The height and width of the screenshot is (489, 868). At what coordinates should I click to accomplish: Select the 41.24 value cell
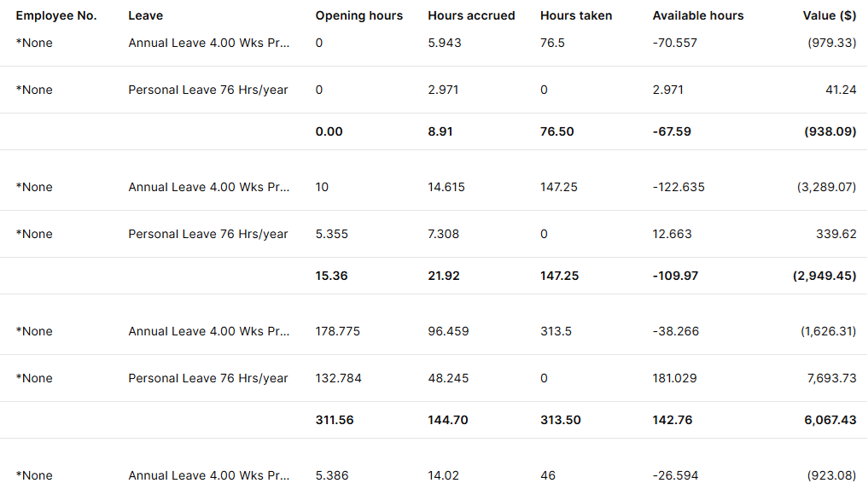tap(841, 90)
